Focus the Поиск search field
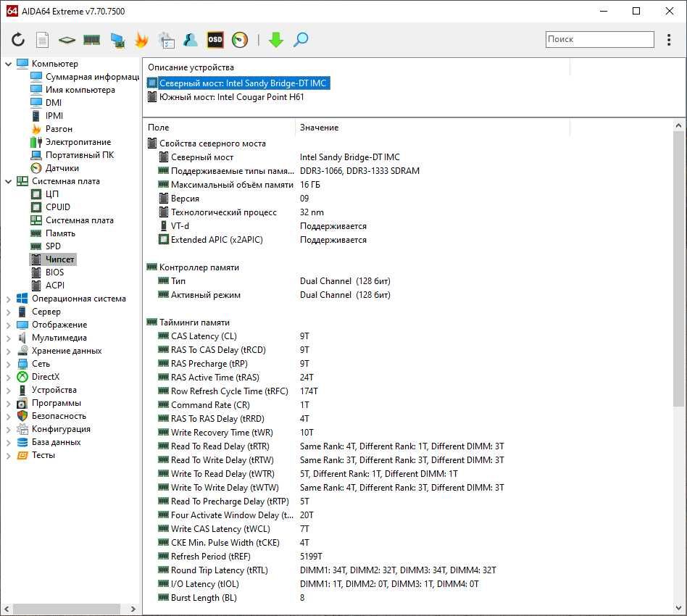687x616 pixels. [x=599, y=39]
